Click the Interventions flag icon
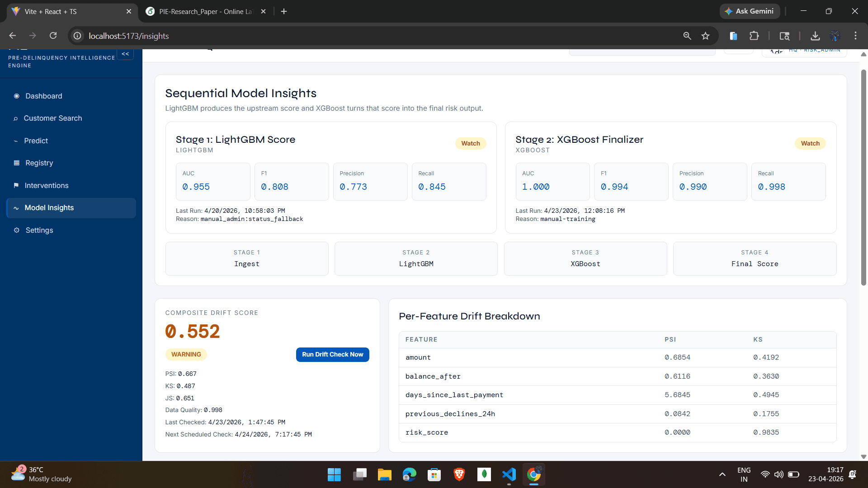The image size is (868, 488). click(x=16, y=185)
